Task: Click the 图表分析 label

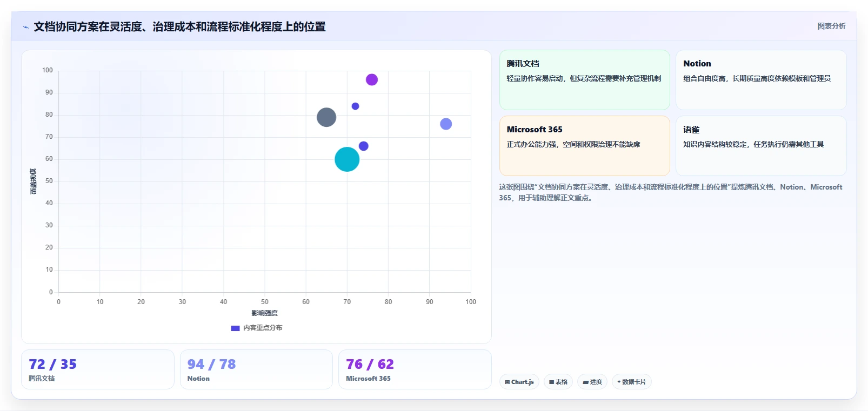Action: click(x=831, y=26)
